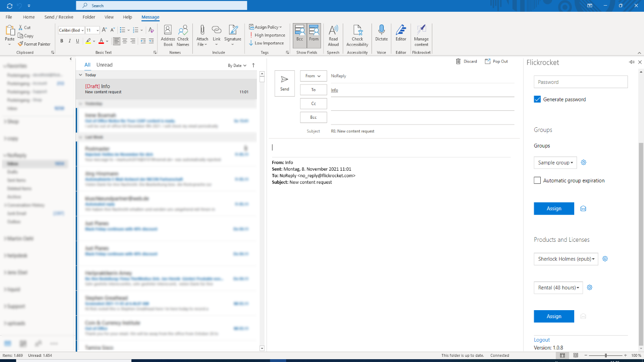644x362 pixels.
Task: Click the Read Aloud icon
Action: click(333, 31)
